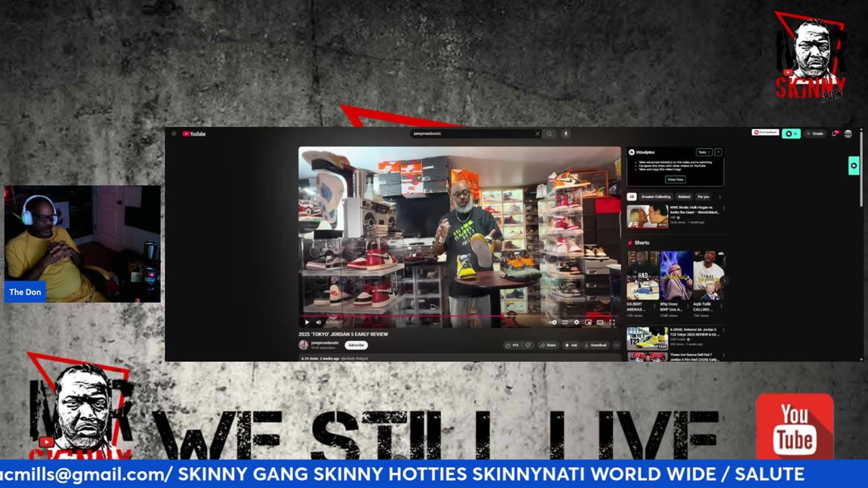Viewport: 868px width, 488px height.
Task: Show more filter chips with right arrow
Action: pos(719,197)
